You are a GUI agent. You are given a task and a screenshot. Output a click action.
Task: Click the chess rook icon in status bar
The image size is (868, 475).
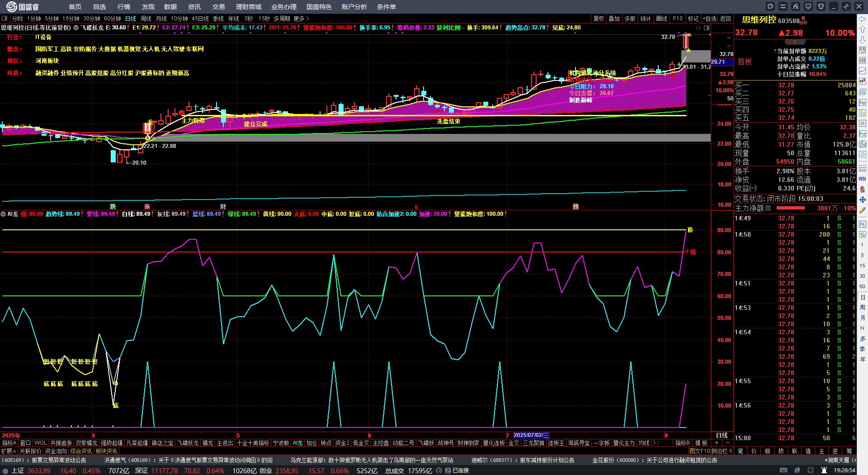click(x=824, y=470)
